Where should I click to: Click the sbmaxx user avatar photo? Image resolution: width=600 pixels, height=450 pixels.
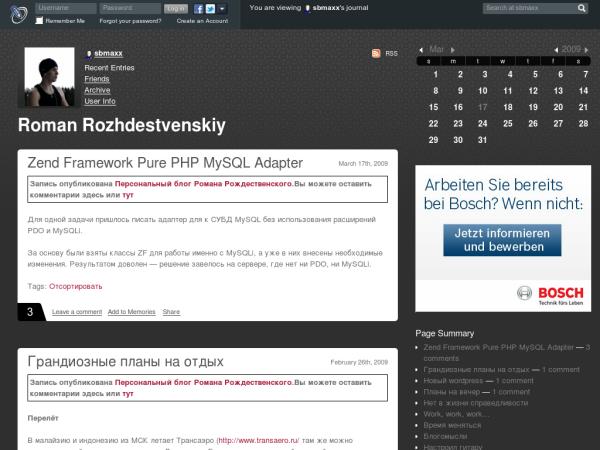click(x=49, y=77)
